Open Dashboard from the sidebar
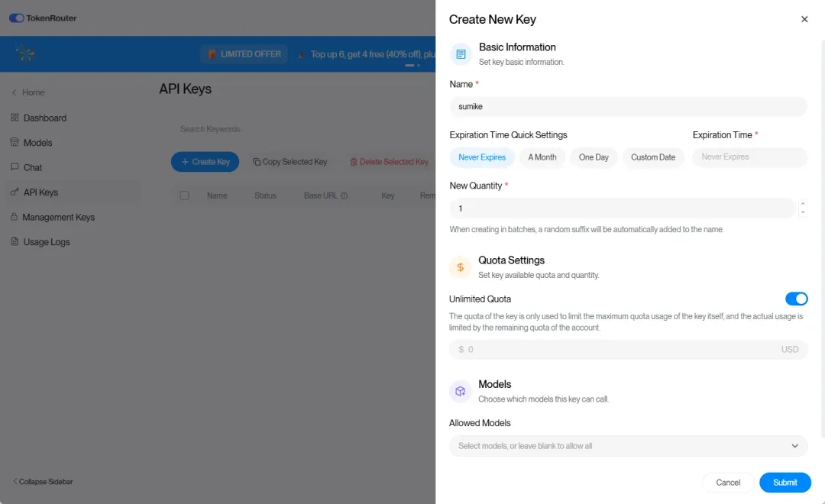 click(x=45, y=118)
